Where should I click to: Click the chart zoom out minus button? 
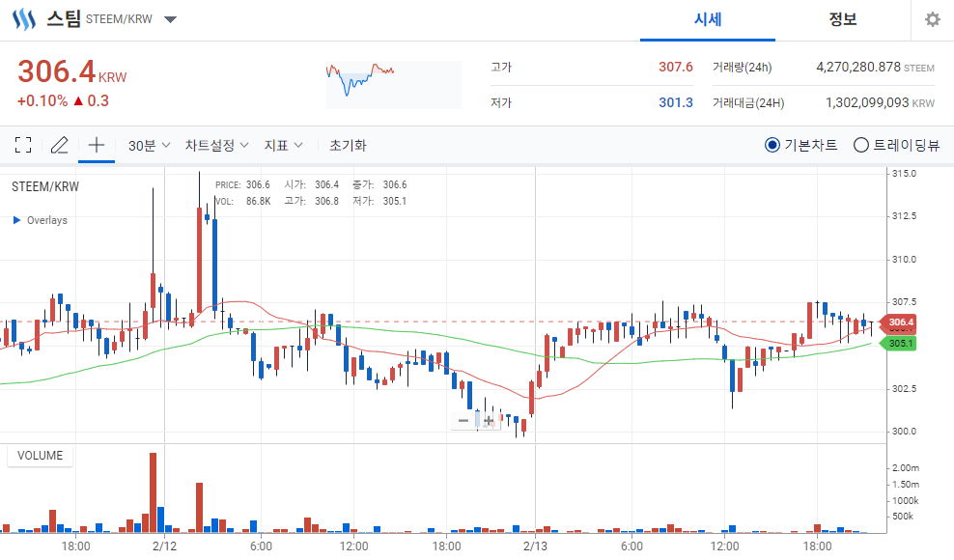[463, 421]
